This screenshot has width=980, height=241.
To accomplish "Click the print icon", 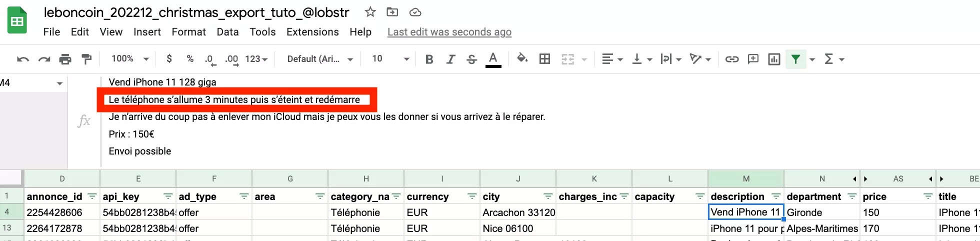I will [65, 59].
